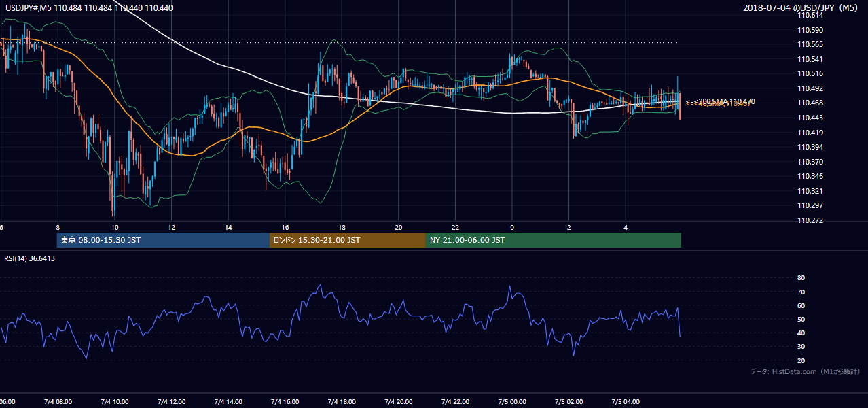The height and width of the screenshot is (408, 868).
Task: Click the '7/5 00:00' bottom time label
Action: [x=512, y=401]
